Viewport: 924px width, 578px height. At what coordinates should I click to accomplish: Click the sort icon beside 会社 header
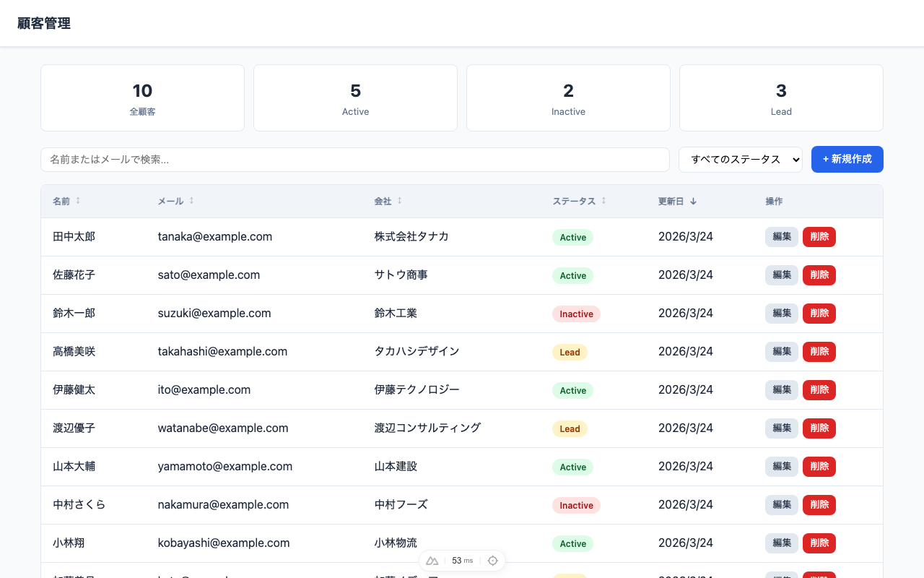(x=399, y=201)
